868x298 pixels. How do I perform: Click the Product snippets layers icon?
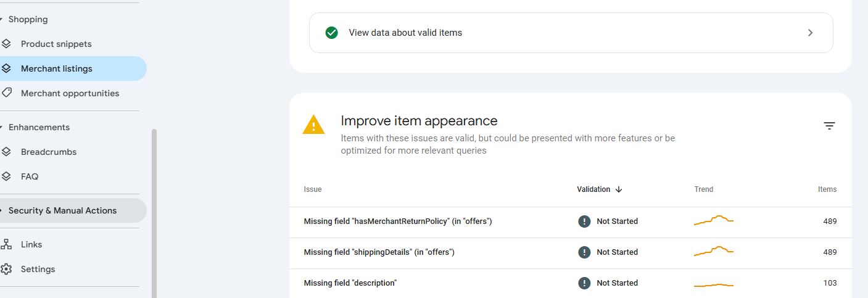[6, 44]
